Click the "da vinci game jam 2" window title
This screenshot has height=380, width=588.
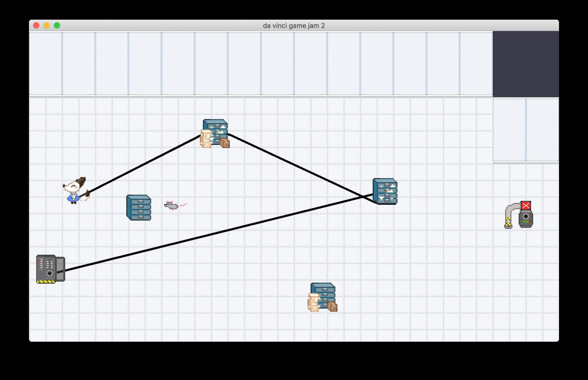pos(294,26)
